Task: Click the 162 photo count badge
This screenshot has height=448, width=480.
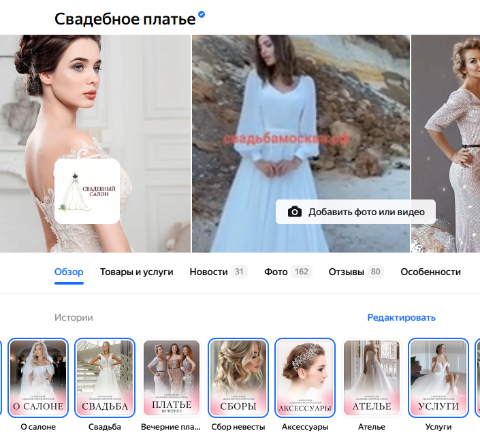Action: pyautogui.click(x=302, y=272)
